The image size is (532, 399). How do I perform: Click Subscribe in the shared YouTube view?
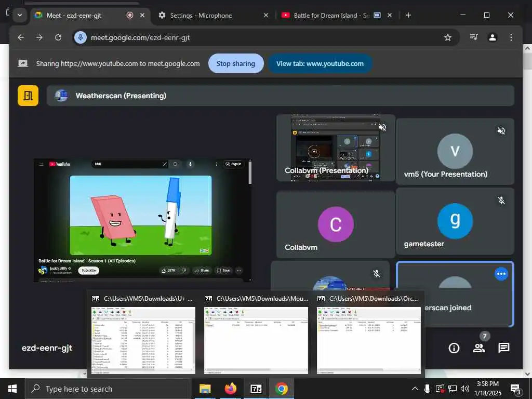88,270
